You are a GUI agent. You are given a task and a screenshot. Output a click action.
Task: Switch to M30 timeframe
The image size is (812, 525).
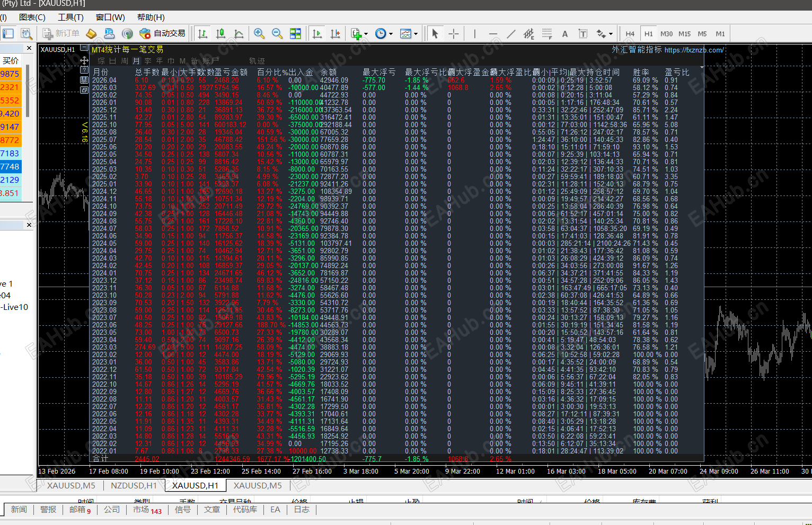pos(666,33)
